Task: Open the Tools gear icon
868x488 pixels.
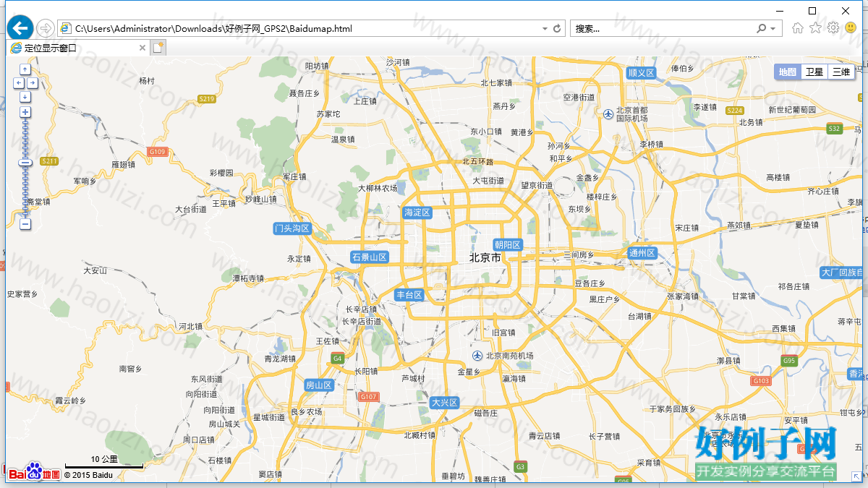Action: (833, 28)
